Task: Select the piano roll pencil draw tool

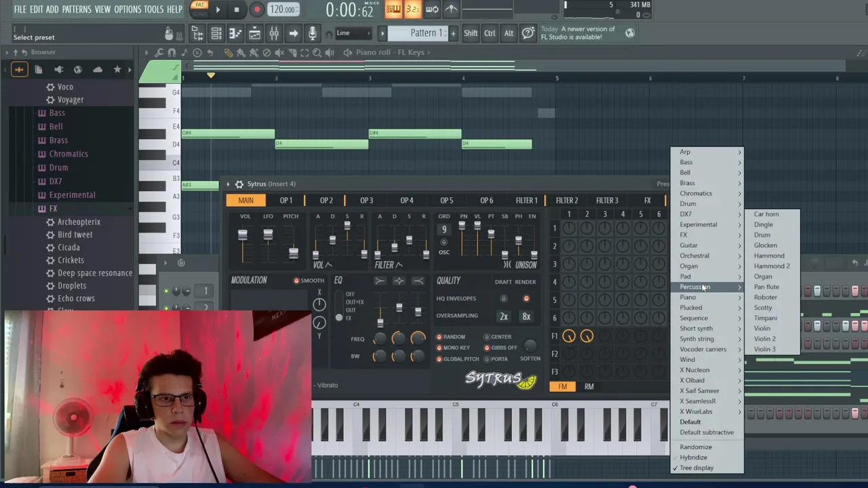Action: pos(229,52)
